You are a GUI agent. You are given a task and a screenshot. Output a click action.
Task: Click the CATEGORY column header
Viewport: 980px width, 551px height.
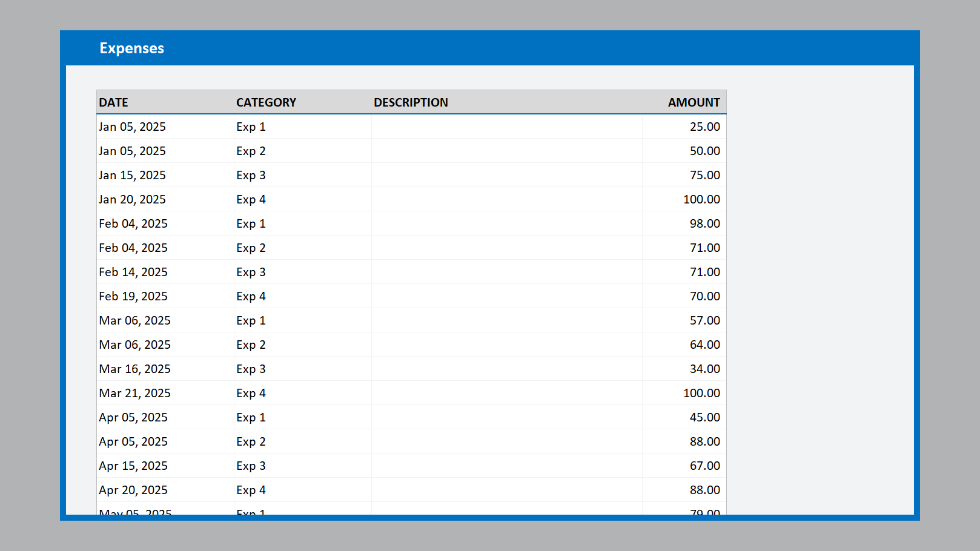point(266,102)
